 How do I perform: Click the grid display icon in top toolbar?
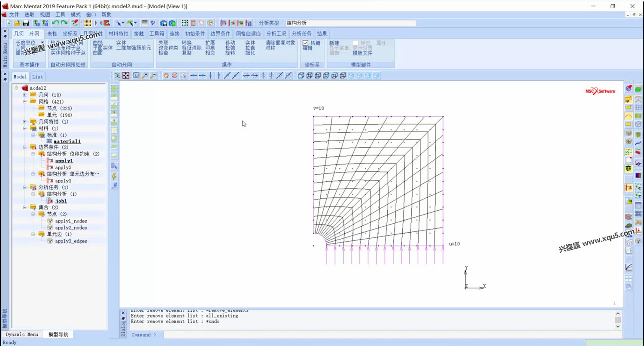tap(88, 23)
